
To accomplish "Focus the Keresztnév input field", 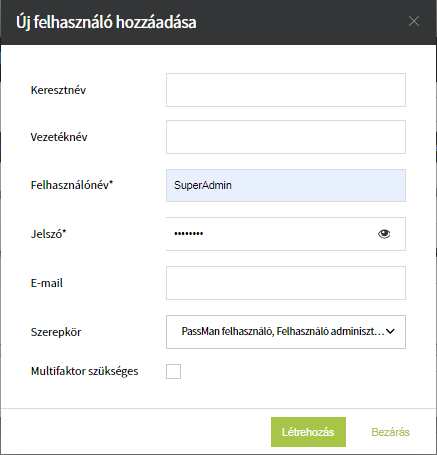I will tap(286, 90).
